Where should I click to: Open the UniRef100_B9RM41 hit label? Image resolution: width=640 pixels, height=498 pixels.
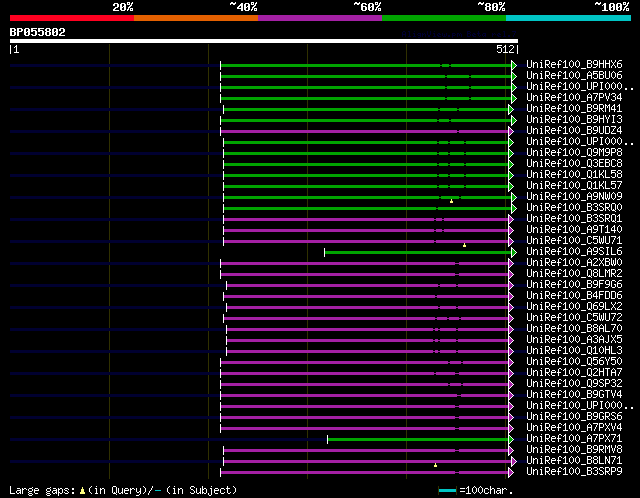tap(574, 109)
